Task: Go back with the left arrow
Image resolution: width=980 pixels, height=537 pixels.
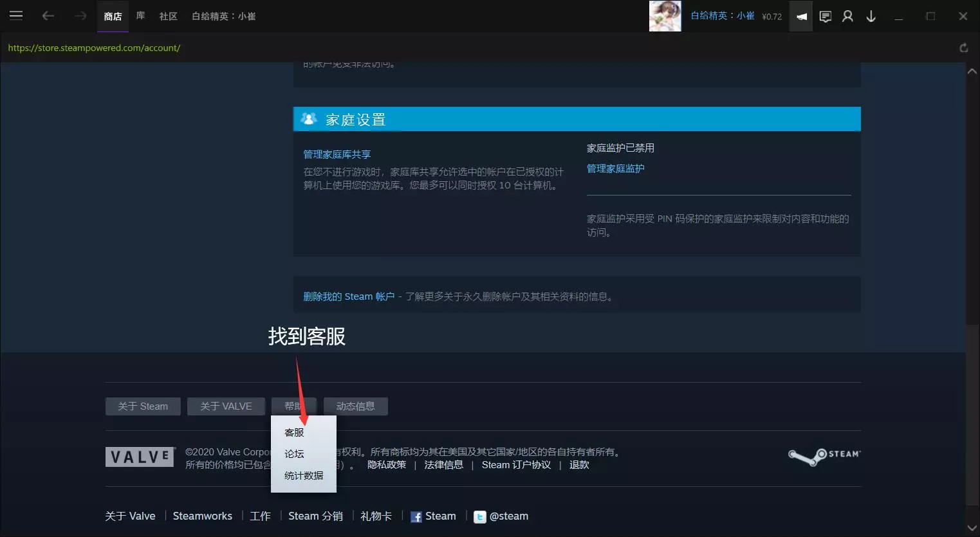Action: 48,16
